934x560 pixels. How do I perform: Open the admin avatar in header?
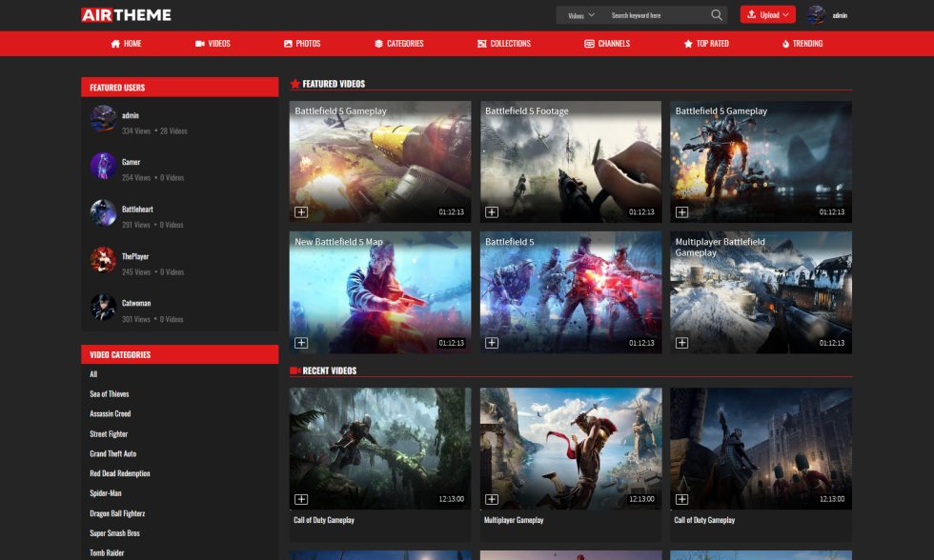coord(816,15)
